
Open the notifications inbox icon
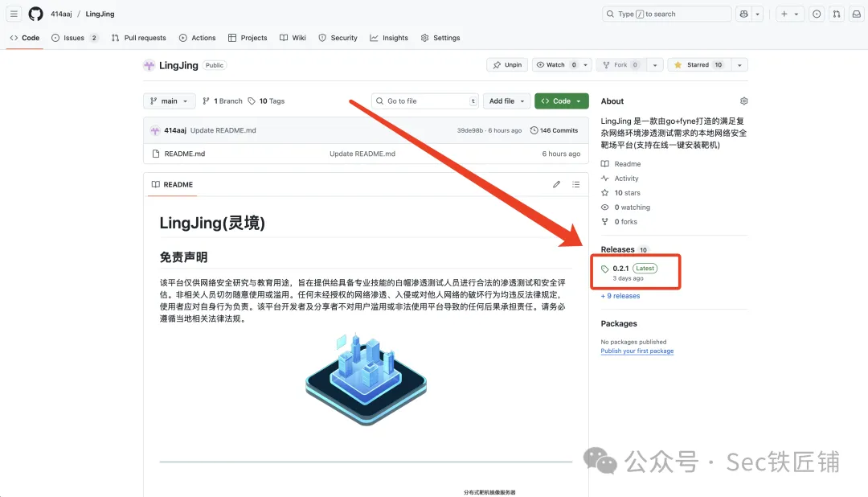pyautogui.click(x=856, y=14)
